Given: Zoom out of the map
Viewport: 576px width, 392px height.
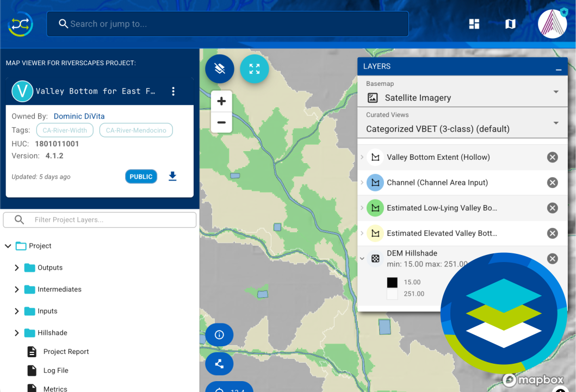Looking at the screenshot, I should 221,122.
